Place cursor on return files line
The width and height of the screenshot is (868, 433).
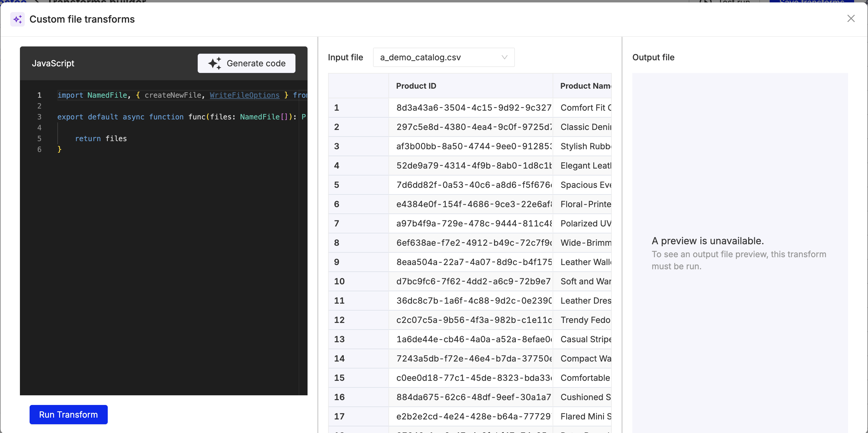point(101,138)
